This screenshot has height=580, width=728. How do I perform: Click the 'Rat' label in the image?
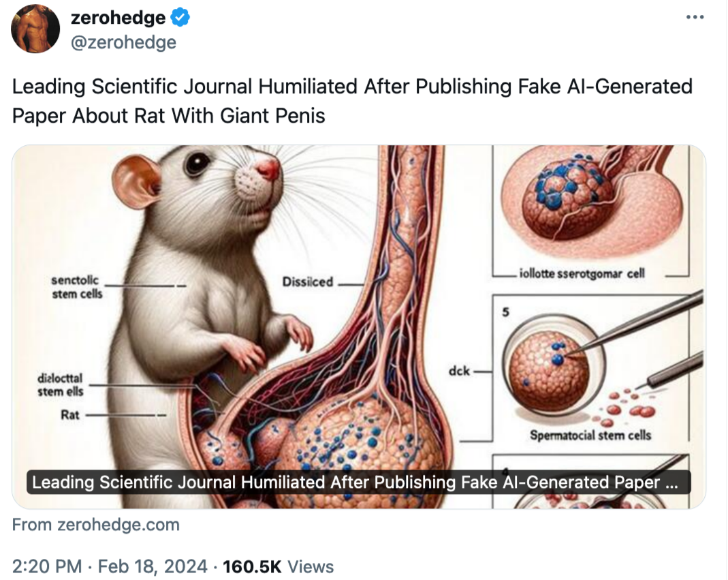70,414
